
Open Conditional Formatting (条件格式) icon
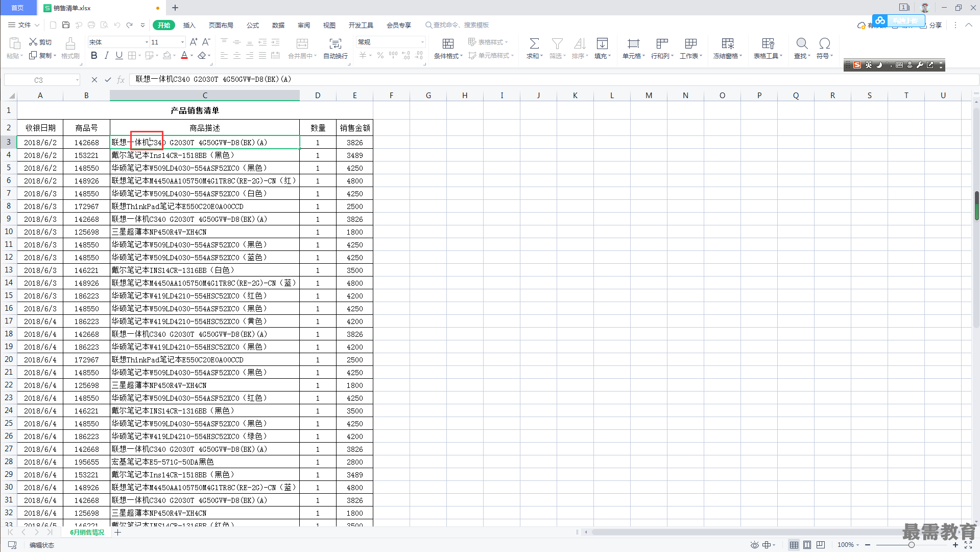[448, 43]
